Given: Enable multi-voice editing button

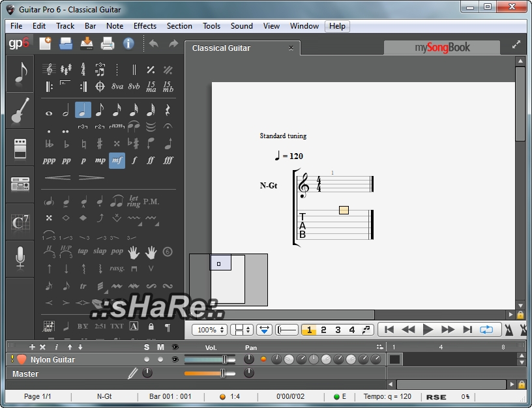Looking at the screenshot, I should (x=366, y=330).
